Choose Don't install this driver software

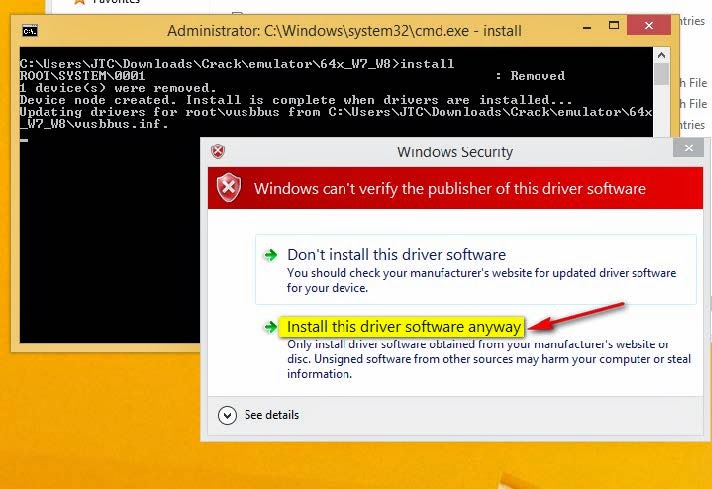tap(475, 269)
